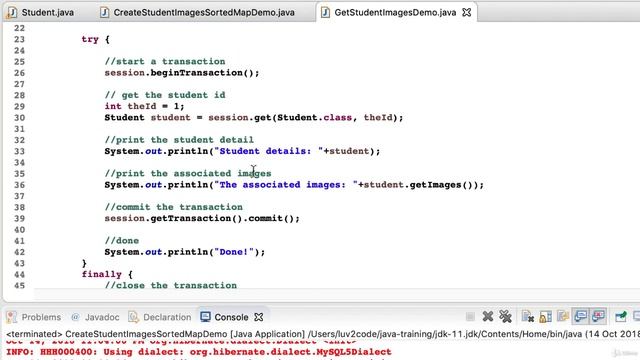The image size is (640, 360).
Task: Click the "Done!" string literal
Action: click(x=234, y=252)
